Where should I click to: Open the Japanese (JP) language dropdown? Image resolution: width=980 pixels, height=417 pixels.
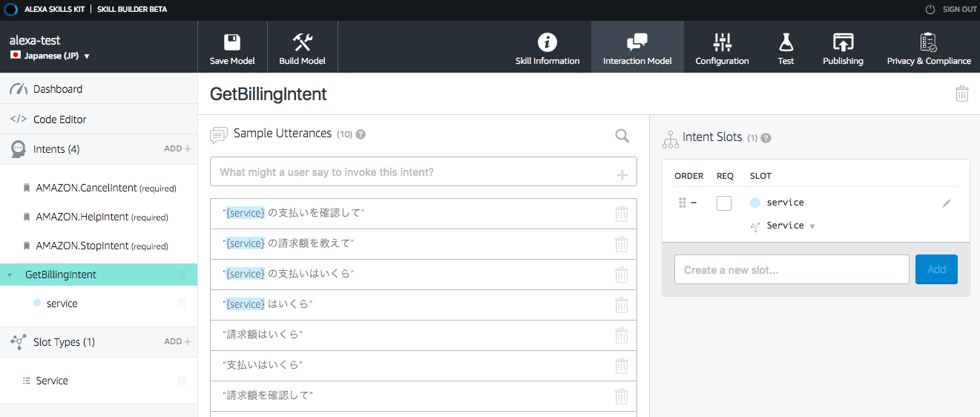tap(87, 56)
